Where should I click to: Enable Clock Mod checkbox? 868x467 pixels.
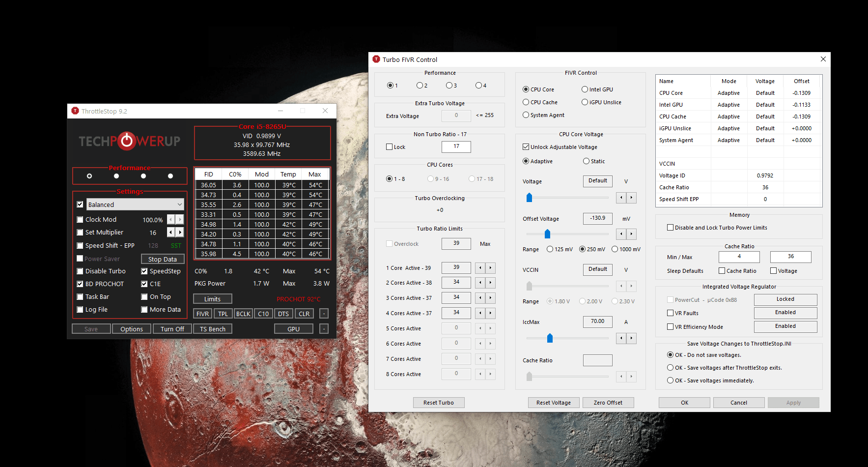pyautogui.click(x=80, y=219)
